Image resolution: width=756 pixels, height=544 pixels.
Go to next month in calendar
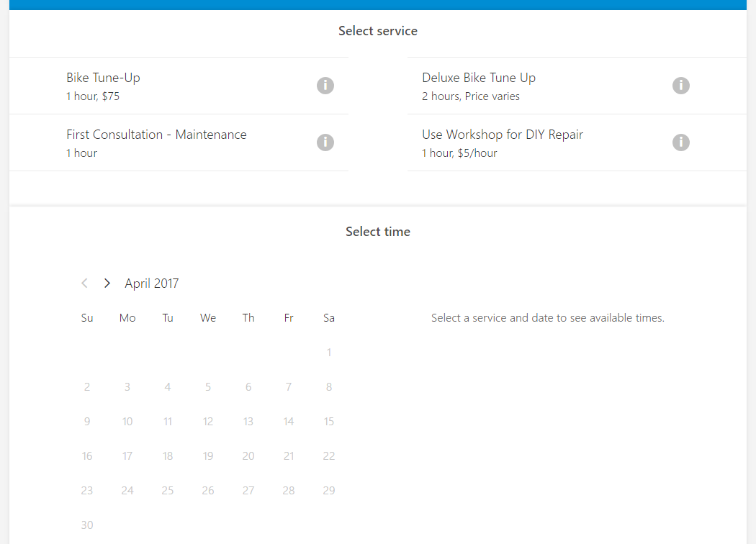click(107, 284)
